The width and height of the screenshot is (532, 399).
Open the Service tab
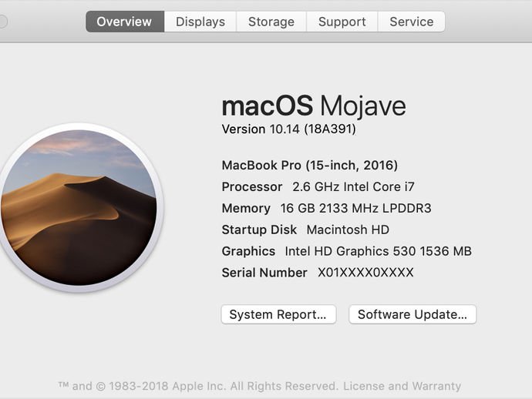coord(411,22)
